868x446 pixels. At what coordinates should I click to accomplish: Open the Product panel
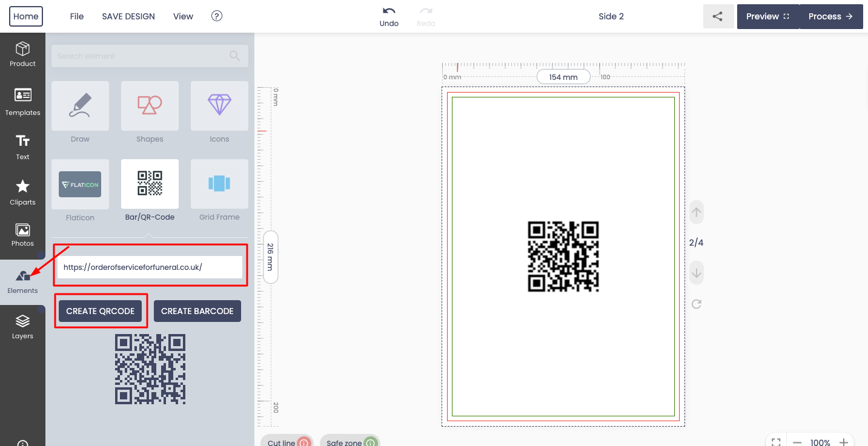[22, 54]
